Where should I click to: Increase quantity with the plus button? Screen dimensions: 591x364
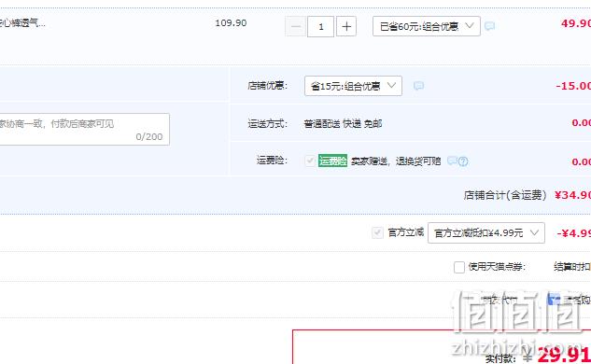(x=346, y=26)
